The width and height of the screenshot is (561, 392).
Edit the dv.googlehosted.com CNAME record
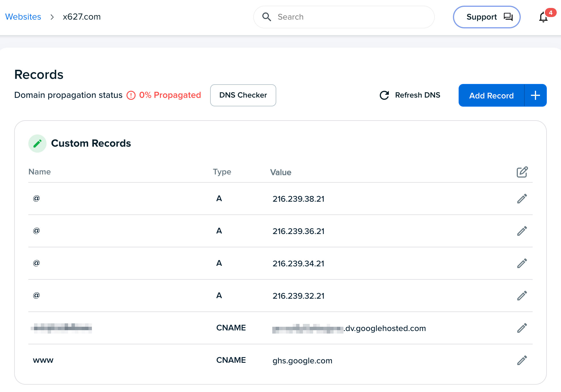(x=522, y=328)
